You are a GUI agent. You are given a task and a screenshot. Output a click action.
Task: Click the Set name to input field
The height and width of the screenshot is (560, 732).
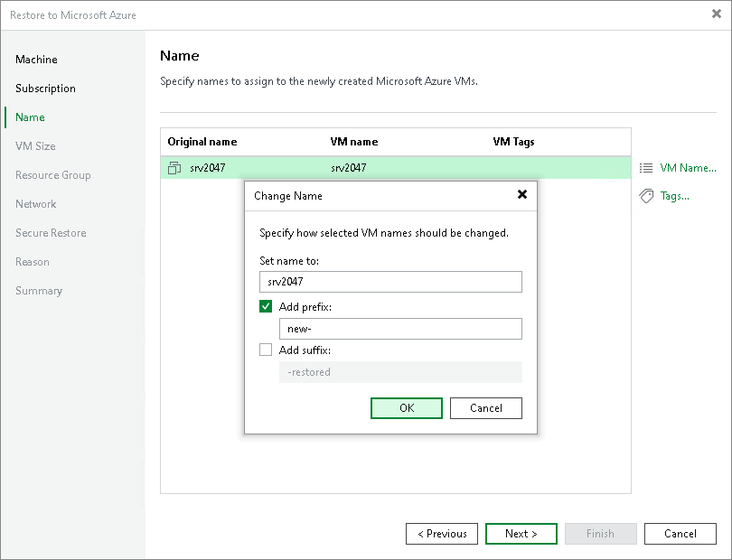click(390, 282)
